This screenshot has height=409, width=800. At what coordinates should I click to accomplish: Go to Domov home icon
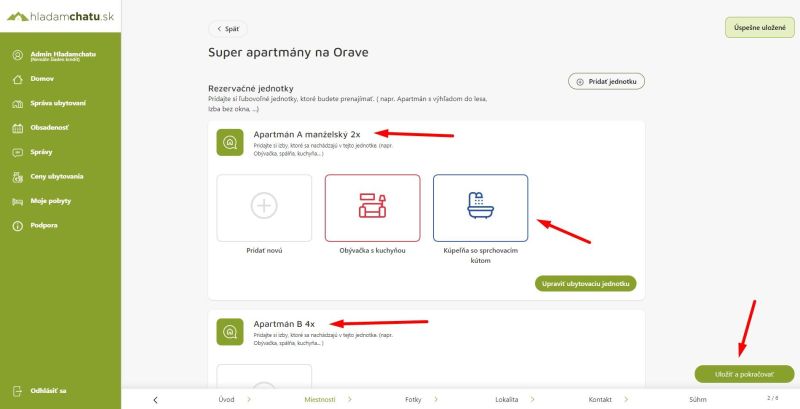[x=18, y=80]
